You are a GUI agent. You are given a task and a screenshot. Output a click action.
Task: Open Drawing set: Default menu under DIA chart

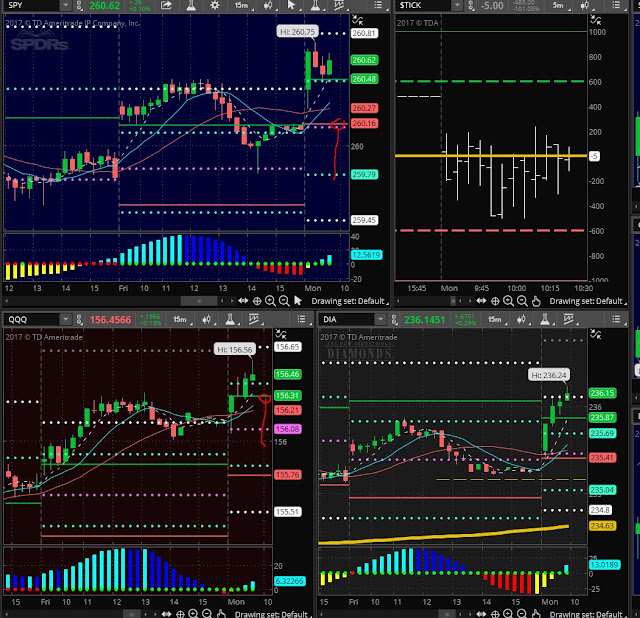click(x=588, y=614)
